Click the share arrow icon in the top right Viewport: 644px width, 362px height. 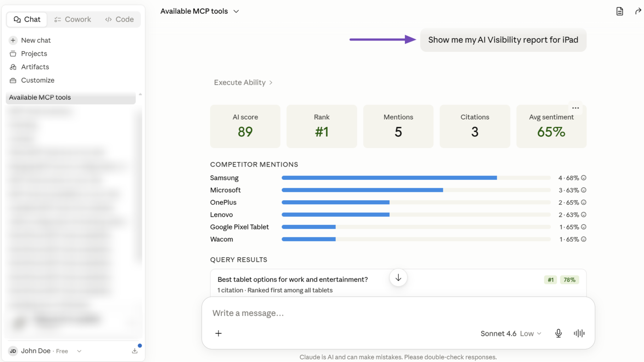[638, 11]
